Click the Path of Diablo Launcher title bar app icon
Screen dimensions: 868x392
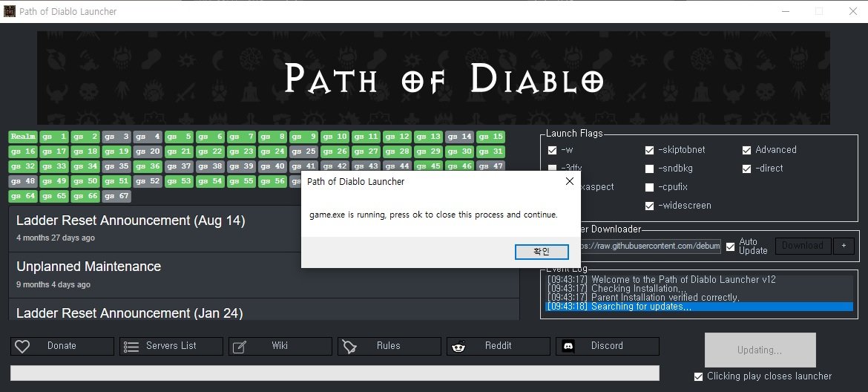click(10, 11)
